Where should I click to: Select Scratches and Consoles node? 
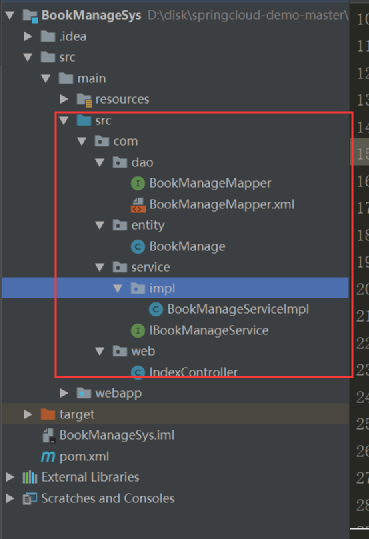coord(108,498)
